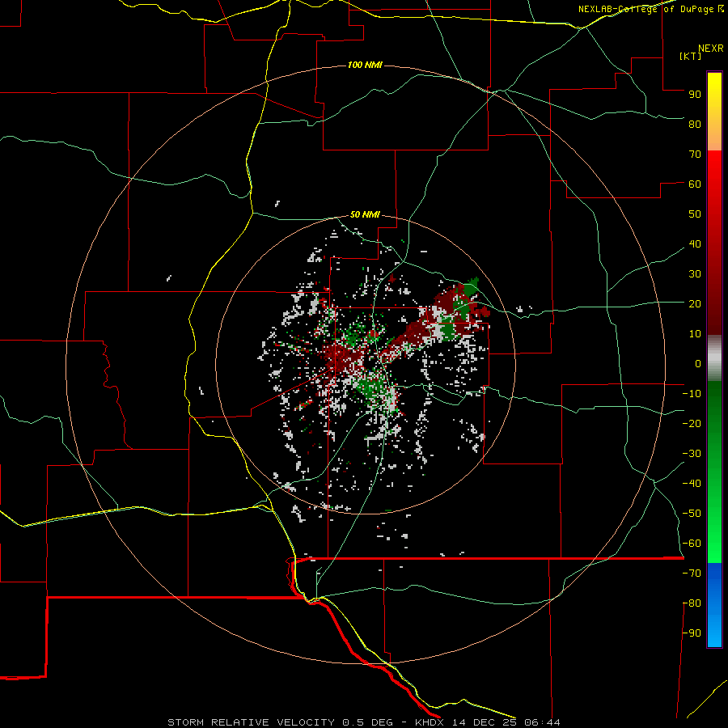The image size is (728, 728).
Task: Click the positive 40 scale label
Action: point(695,243)
